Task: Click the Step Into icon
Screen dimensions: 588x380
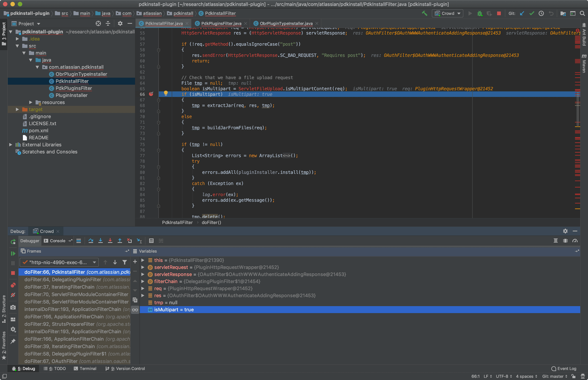Action: [x=100, y=241]
